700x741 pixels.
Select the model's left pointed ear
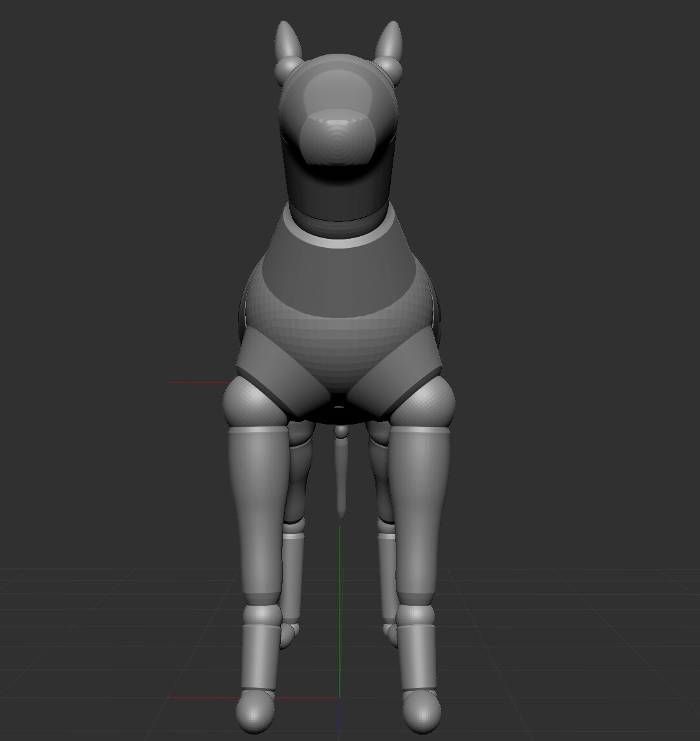(288, 40)
